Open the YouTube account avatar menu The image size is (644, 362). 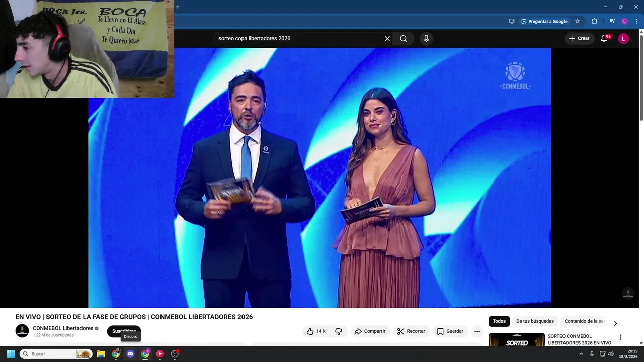point(623,38)
